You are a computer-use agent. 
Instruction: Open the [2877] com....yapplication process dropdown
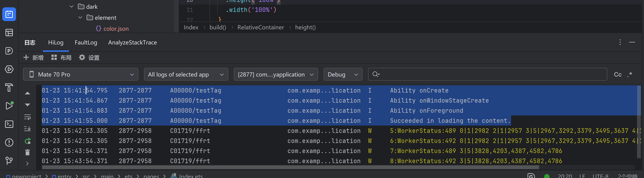(276, 74)
